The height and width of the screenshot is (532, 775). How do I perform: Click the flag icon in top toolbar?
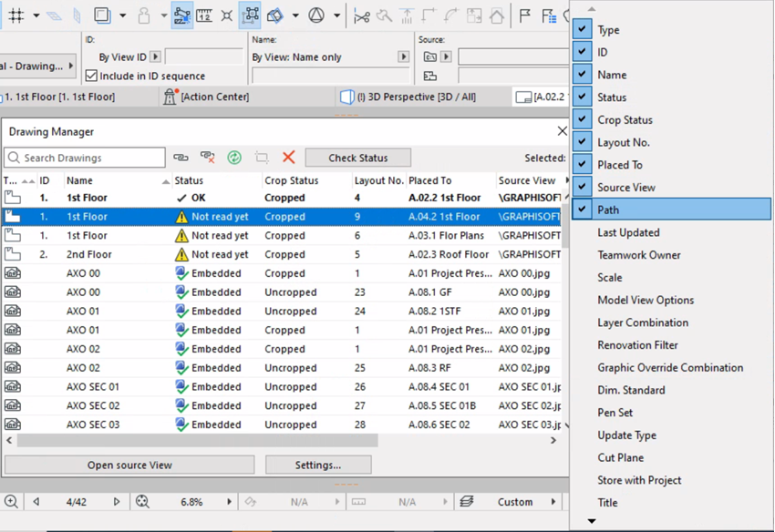[525, 16]
